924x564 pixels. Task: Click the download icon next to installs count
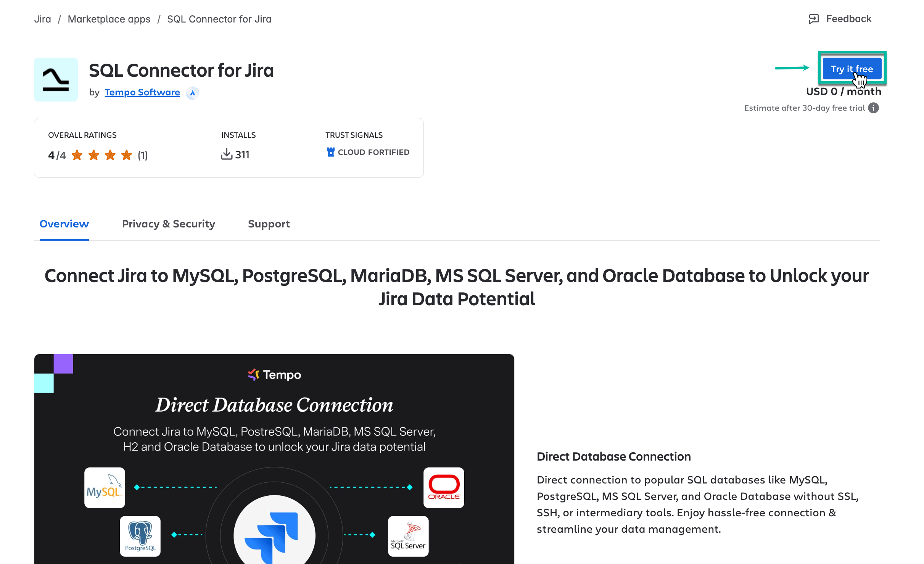[x=227, y=154]
